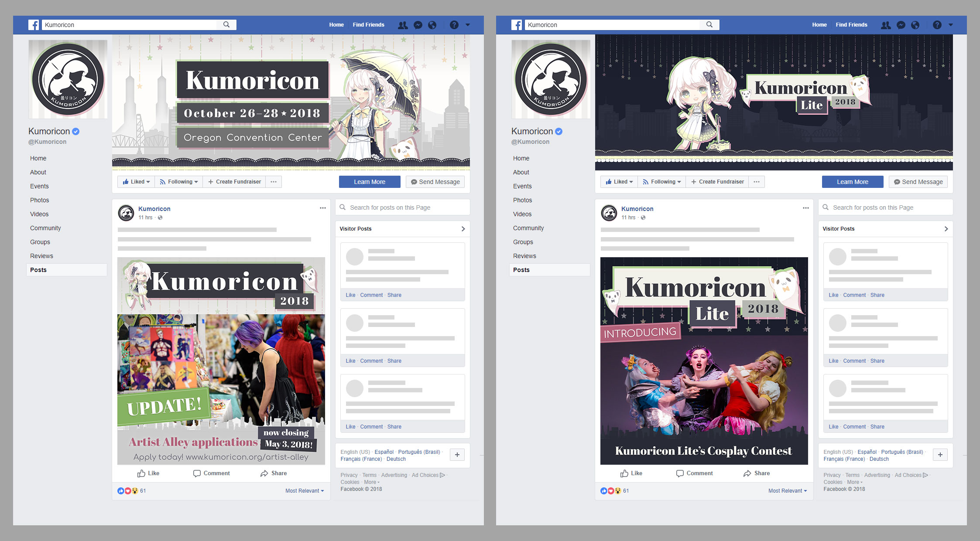
Task: Open account arrow menu in the left top bar
Action: (x=468, y=25)
